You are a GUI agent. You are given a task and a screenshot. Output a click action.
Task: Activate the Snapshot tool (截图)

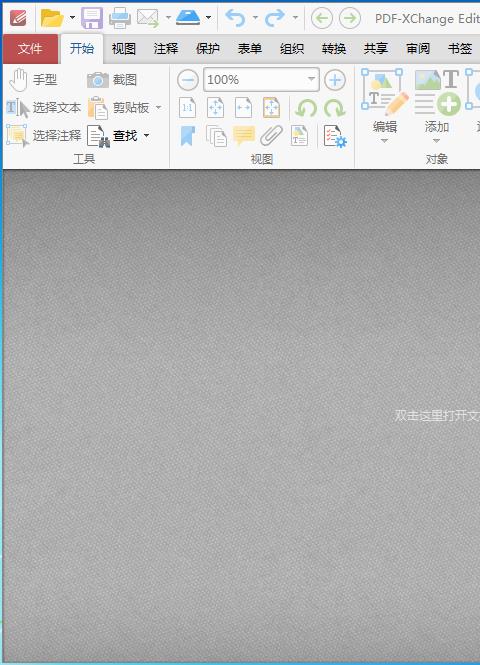coord(112,80)
